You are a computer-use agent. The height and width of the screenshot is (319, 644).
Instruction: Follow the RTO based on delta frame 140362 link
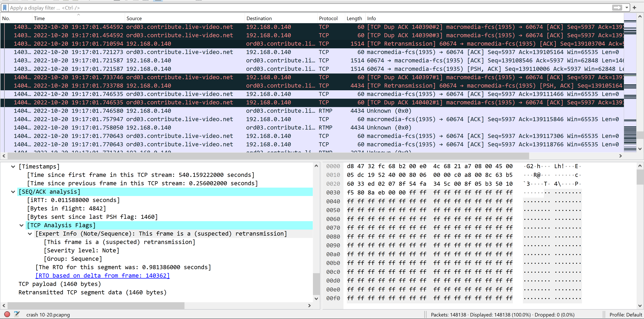(x=102, y=276)
